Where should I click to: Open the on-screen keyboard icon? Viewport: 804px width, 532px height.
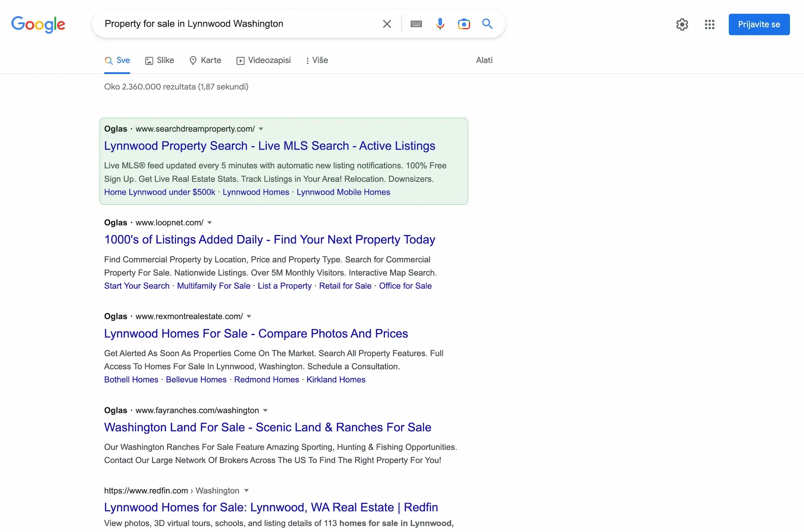416,24
